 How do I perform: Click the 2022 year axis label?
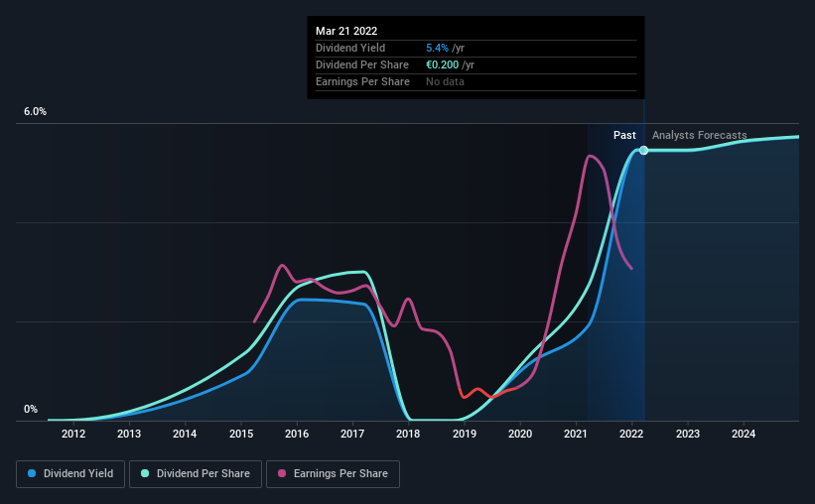pos(631,434)
